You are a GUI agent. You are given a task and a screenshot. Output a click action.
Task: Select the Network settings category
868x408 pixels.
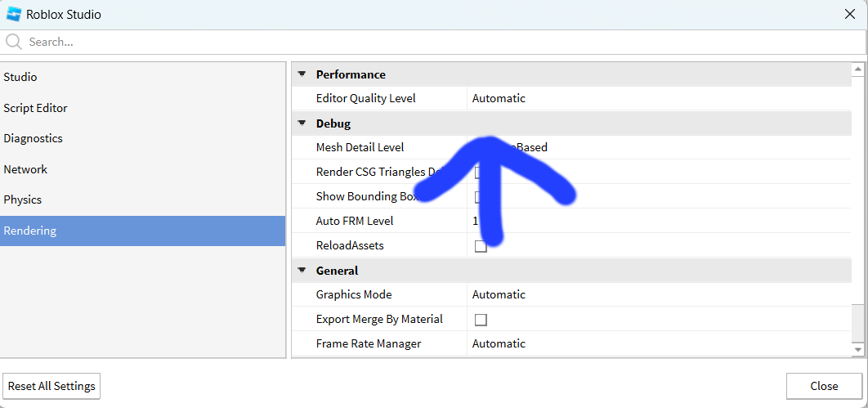point(143,169)
